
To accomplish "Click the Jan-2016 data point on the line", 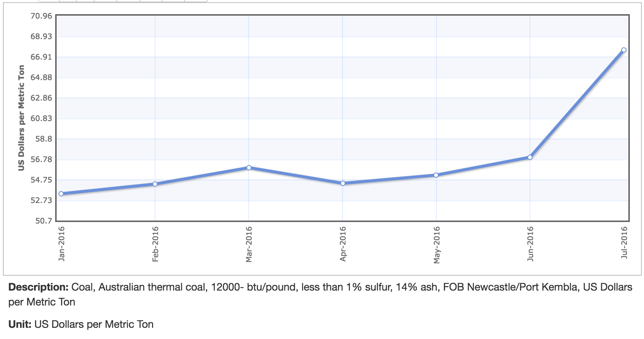I will (61, 194).
